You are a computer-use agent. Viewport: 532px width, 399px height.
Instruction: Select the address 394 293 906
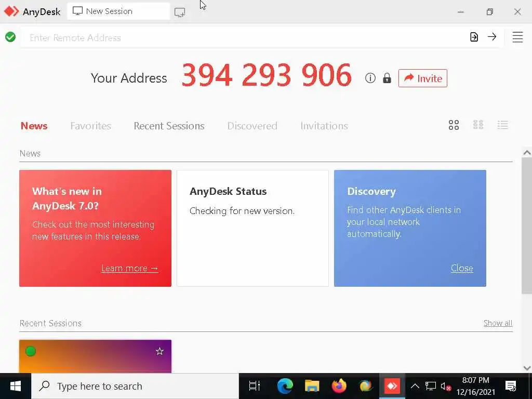267,75
